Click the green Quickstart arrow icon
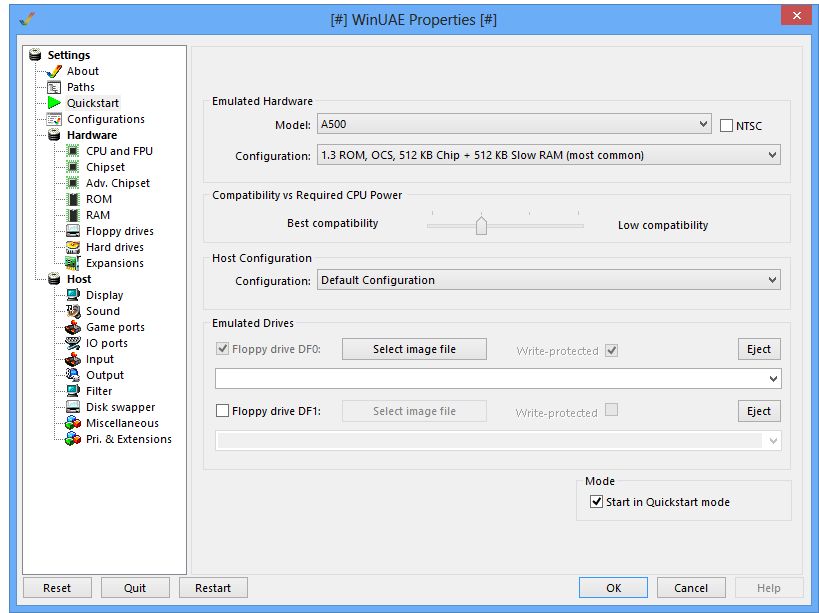 (x=54, y=103)
